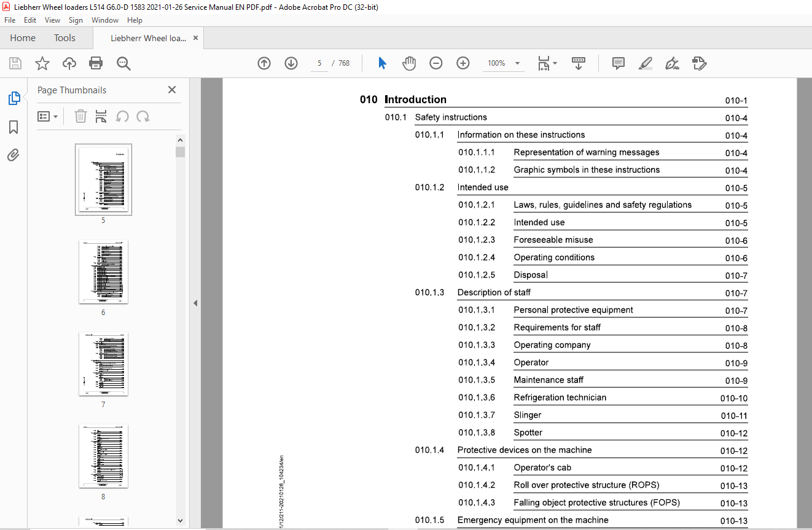Screen dimensions: 812x530
Task: Open 'Operating conditions' contents entry
Action: pos(554,258)
